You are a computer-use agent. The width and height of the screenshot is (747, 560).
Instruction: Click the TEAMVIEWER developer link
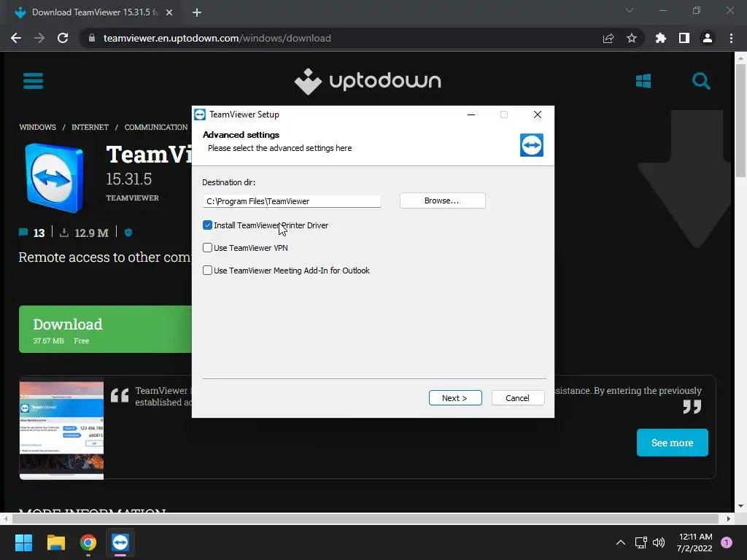point(133,198)
